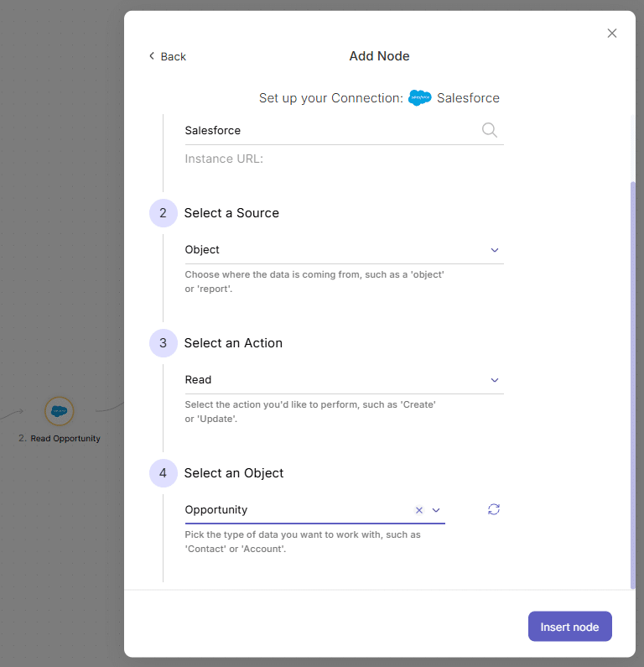Click the search magnifier icon in Salesforce field

[x=489, y=130]
